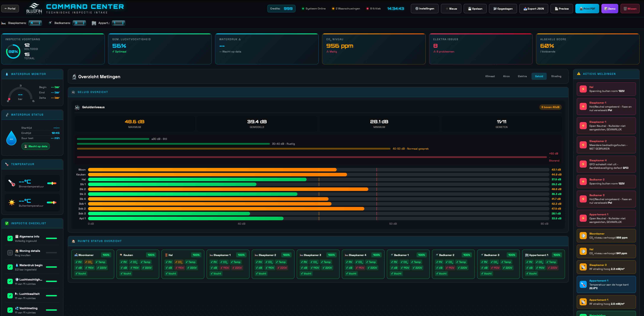
Task: Toggle the Vochtmeting checkbox
Action: pyautogui.click(x=10, y=310)
